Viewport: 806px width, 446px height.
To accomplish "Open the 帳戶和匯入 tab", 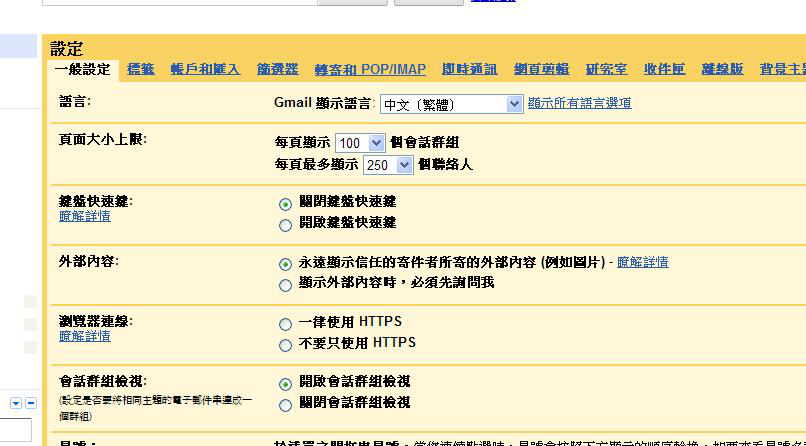I will [x=205, y=69].
